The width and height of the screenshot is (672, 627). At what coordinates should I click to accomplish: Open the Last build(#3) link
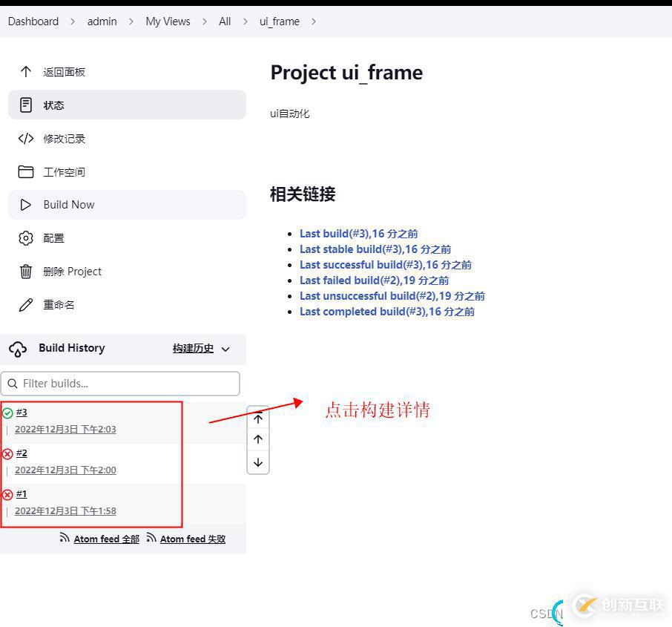[x=359, y=234]
